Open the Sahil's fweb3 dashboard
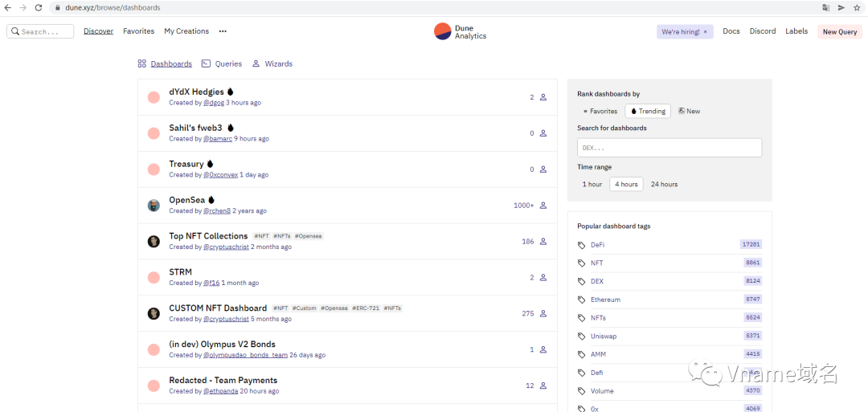The image size is (868, 412). (195, 128)
